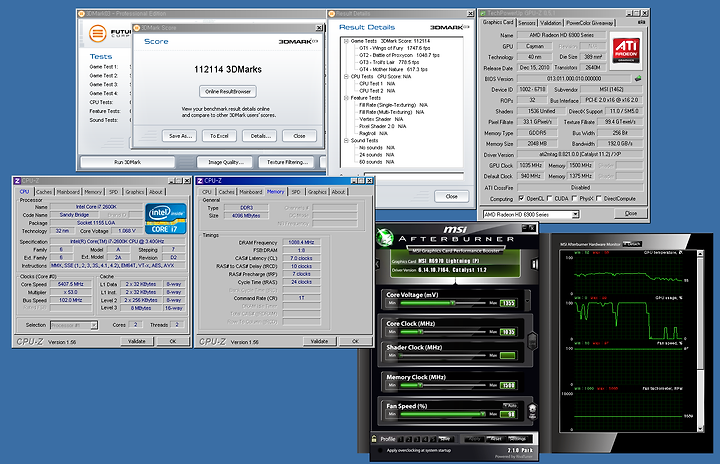This screenshot has width=720, height=464.
Task: Toggle Apply overclocking at system startup
Action: [380, 451]
